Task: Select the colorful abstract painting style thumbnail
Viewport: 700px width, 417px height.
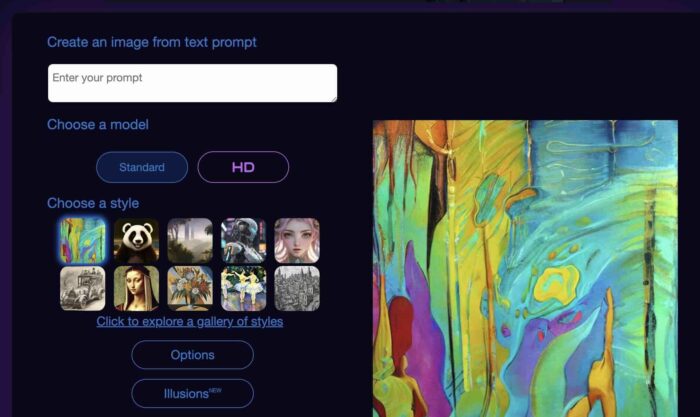Action: pos(83,240)
